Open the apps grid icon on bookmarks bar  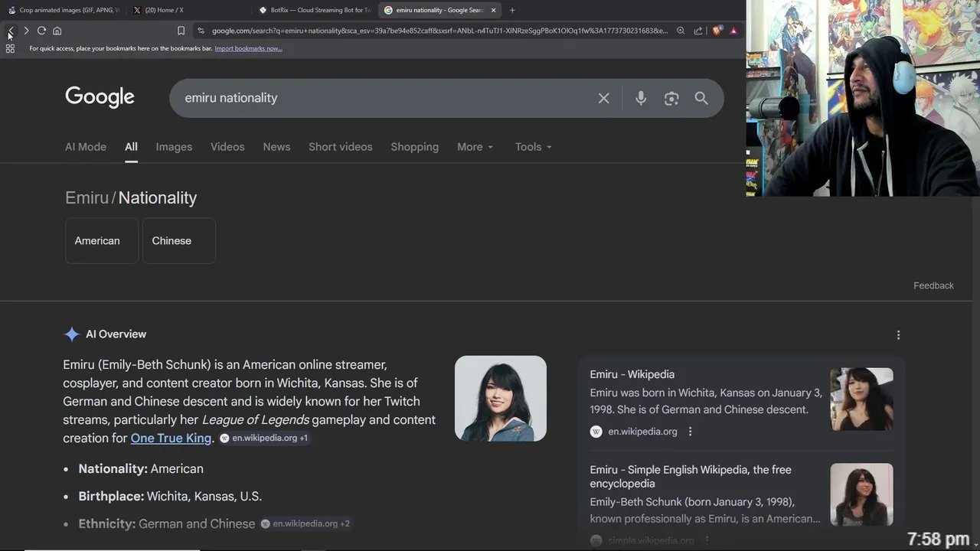coord(10,48)
